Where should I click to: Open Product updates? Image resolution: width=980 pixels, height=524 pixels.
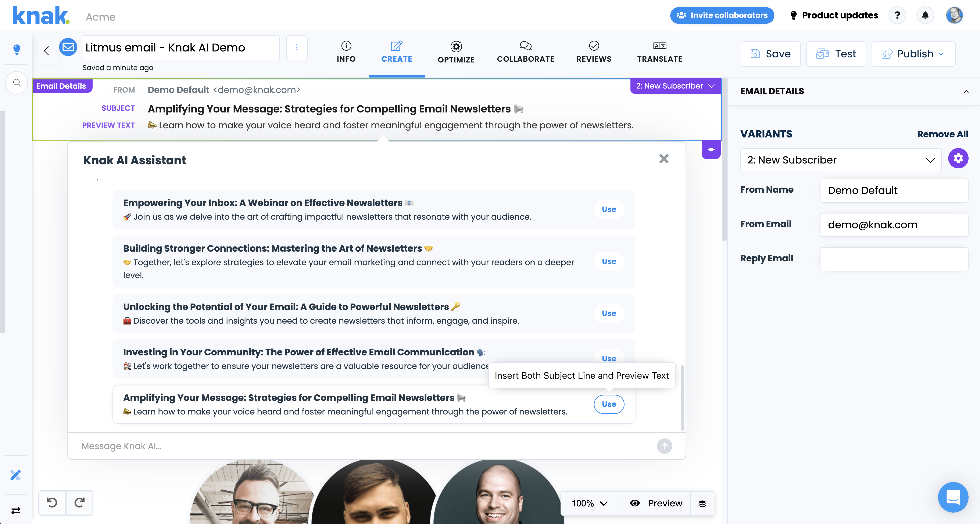(834, 16)
